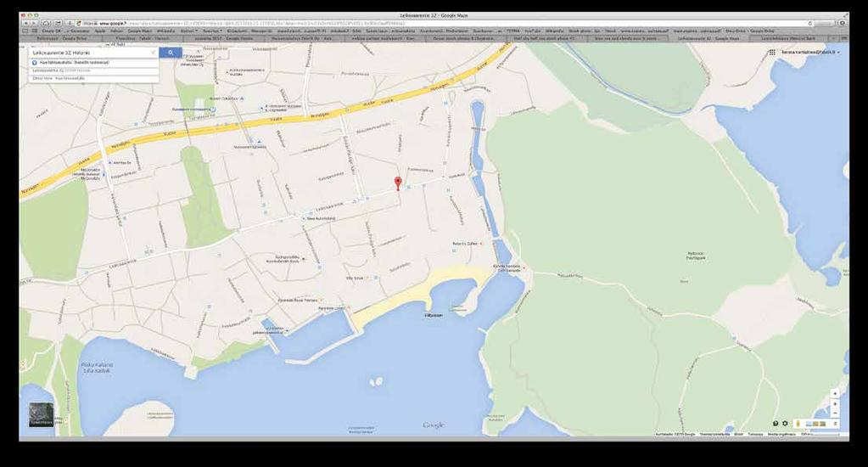Screen dimensions: 868x467
Task: Click the Street View link under search
Action: (x=42, y=78)
